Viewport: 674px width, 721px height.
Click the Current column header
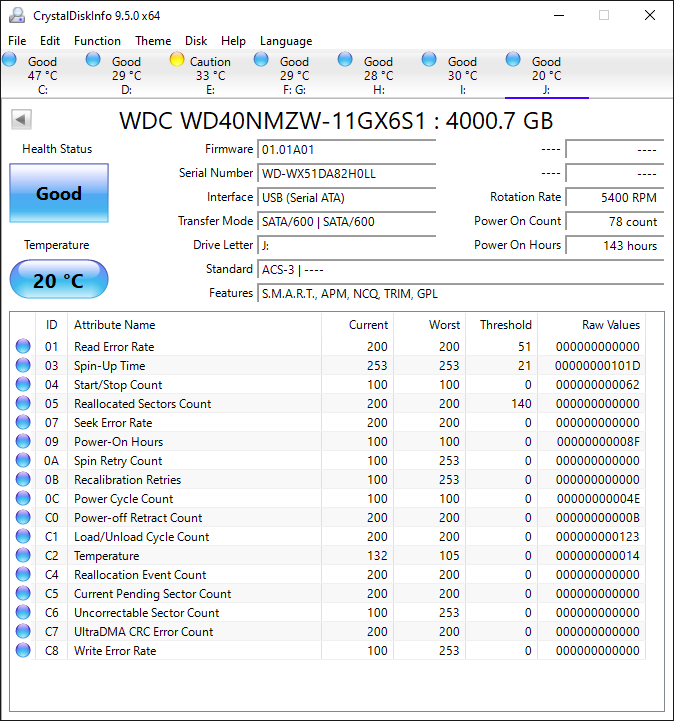(x=358, y=325)
